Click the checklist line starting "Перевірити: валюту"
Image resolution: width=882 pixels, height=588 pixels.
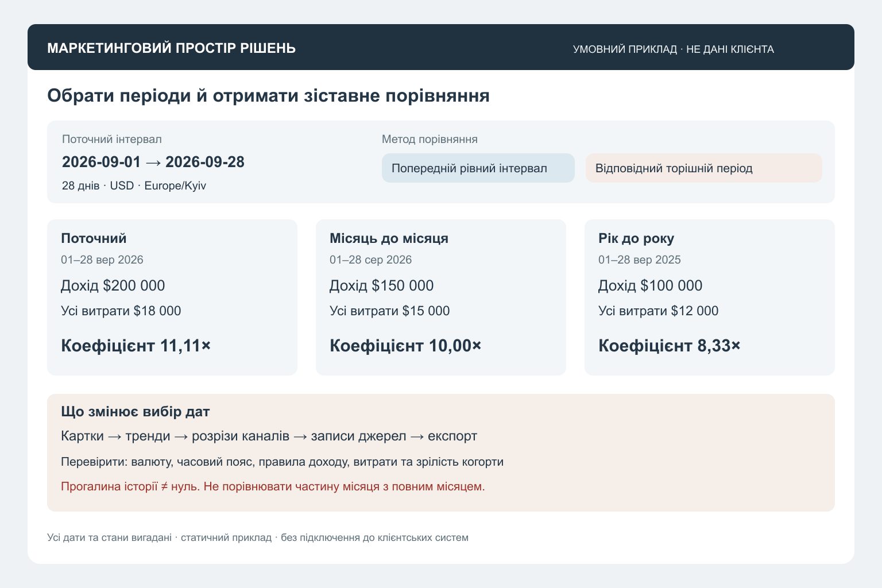click(x=283, y=462)
